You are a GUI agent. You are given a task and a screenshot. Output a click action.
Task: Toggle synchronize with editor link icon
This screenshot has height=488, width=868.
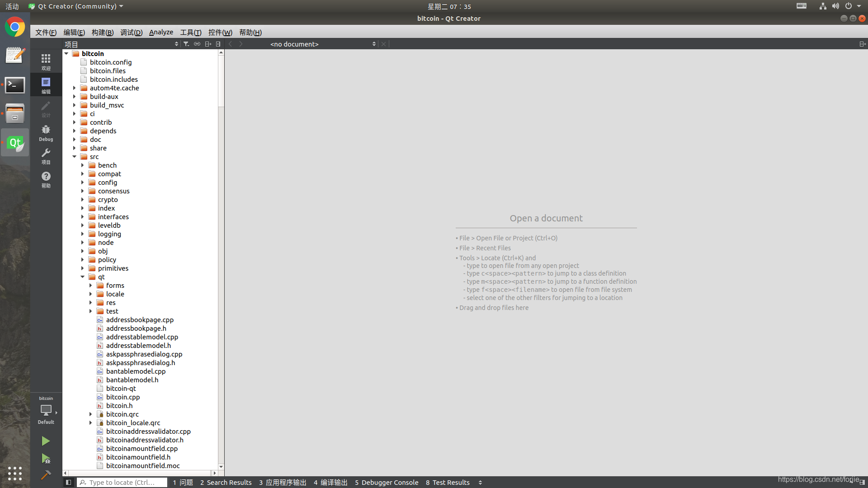pos(197,44)
